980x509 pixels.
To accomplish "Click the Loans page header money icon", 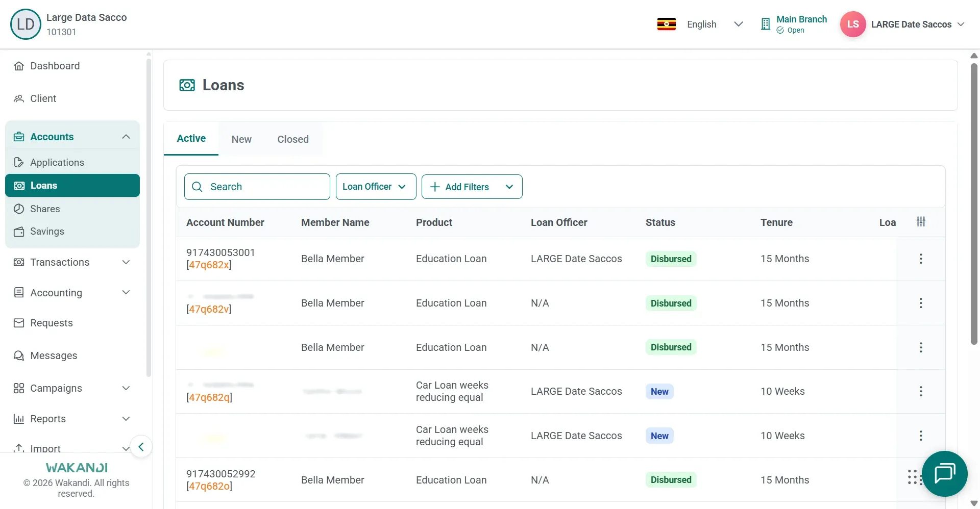I will [187, 85].
